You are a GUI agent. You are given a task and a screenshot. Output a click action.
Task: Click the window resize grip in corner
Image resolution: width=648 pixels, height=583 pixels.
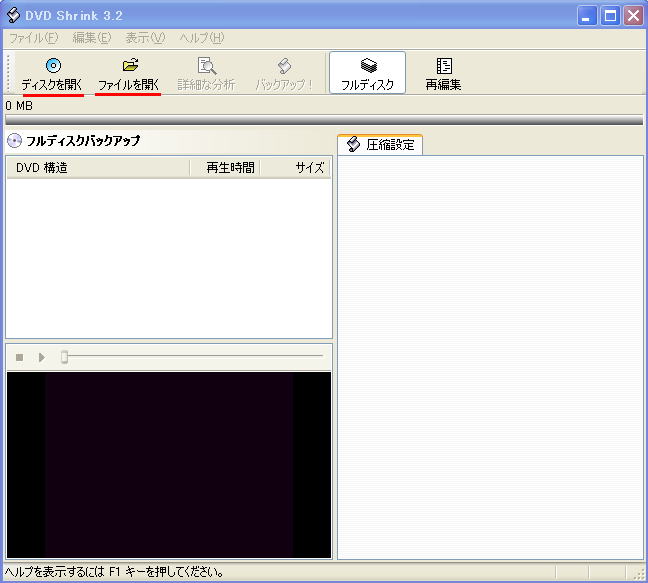640,574
